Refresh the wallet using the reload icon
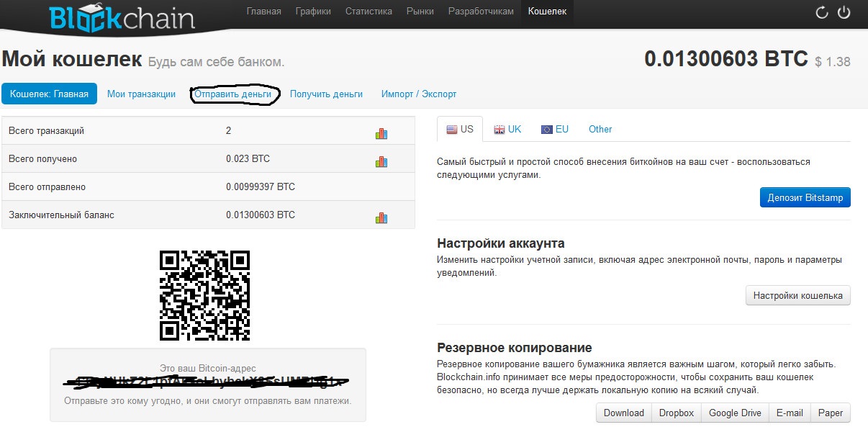The height and width of the screenshot is (445, 868). point(822,12)
